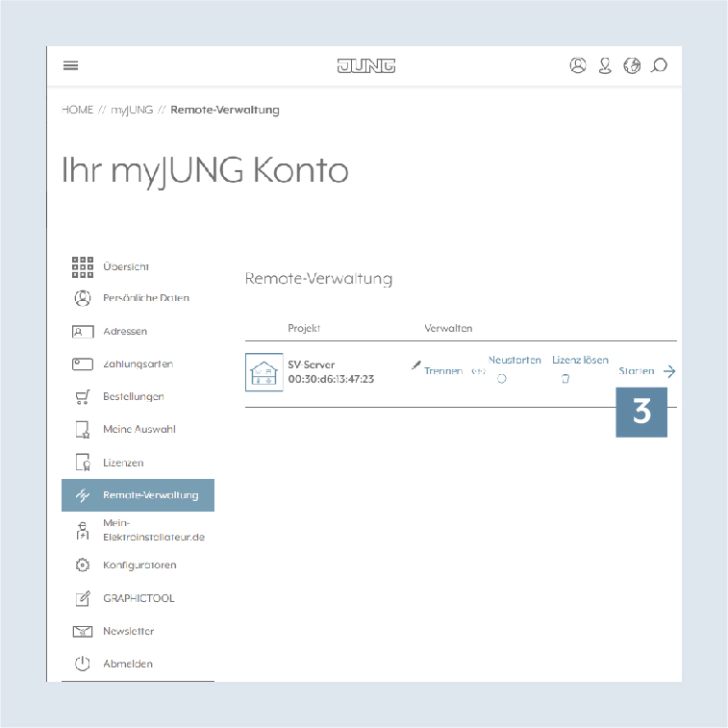Viewport: 728px width, 728px height.
Task: Click the trash icon under Lizenz lösen
Action: click(x=565, y=379)
